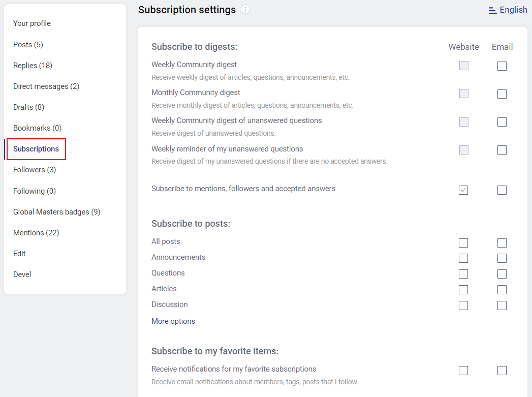The width and height of the screenshot is (532, 397).
Task: Click the Weekly Community digest label
Action: point(194,65)
